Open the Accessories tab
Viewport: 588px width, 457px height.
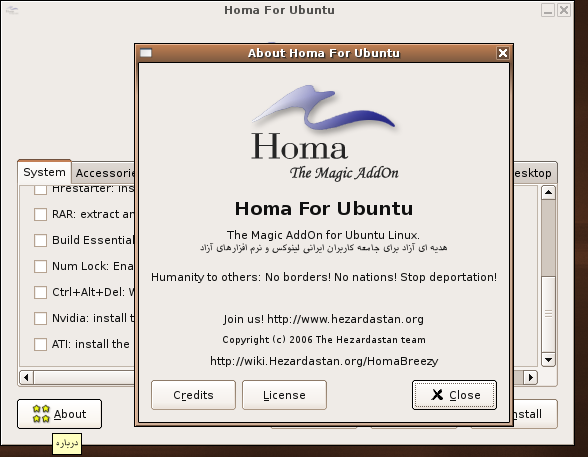[x=104, y=173]
